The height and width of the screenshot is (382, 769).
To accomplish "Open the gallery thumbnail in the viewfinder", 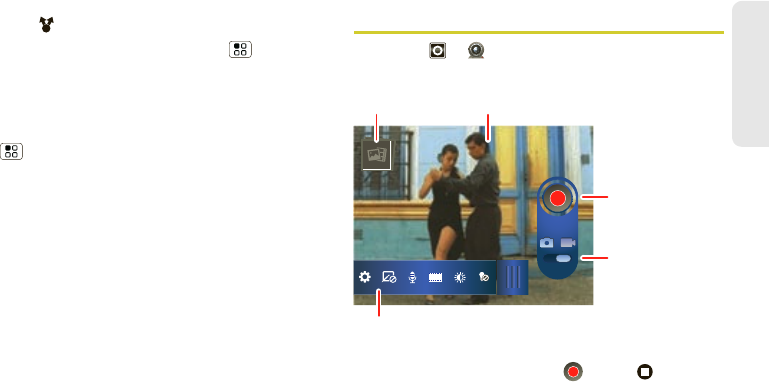I will (x=377, y=155).
